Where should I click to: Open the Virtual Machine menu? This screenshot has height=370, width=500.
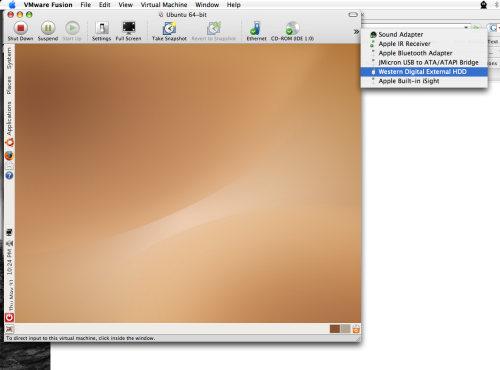tap(164, 5)
